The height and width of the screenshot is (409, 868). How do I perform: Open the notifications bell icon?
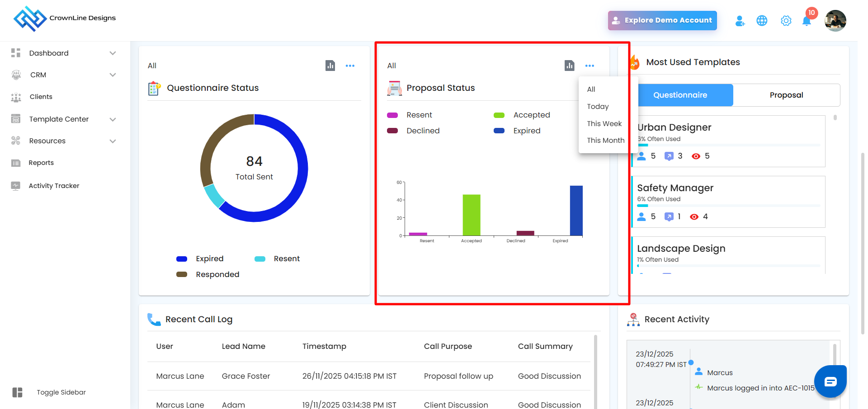click(x=807, y=21)
